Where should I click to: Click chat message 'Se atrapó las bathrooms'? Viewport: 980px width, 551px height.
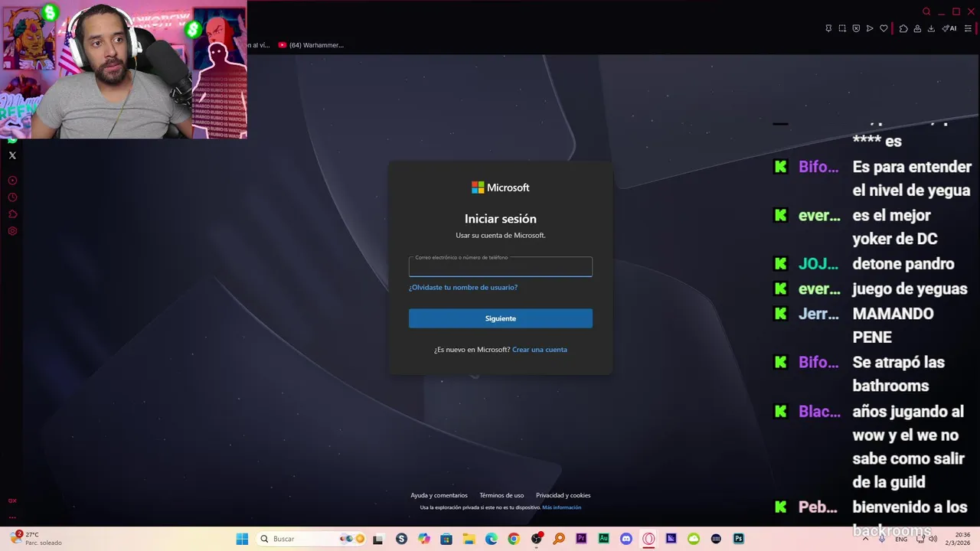pyautogui.click(x=899, y=373)
